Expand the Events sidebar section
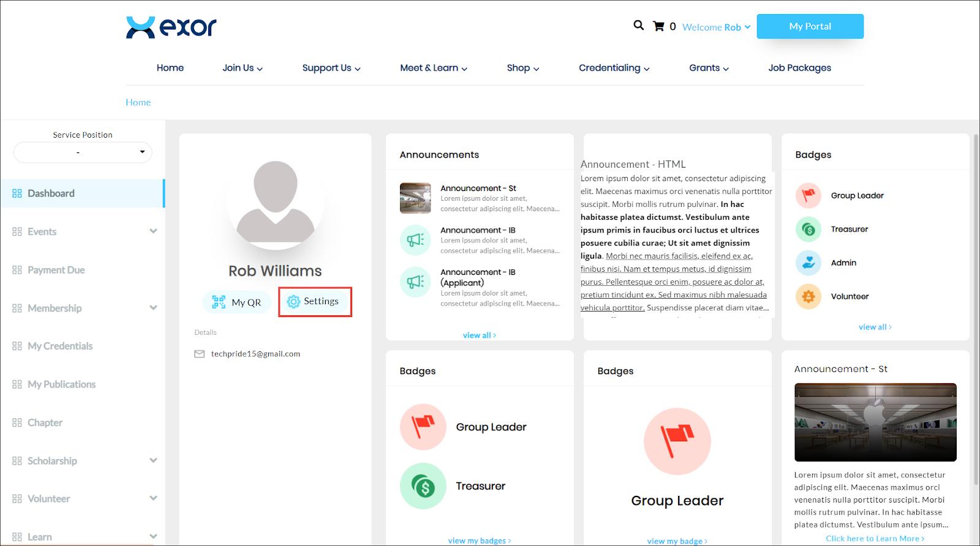Screen dimensions: 980x546 pyautogui.click(x=153, y=231)
